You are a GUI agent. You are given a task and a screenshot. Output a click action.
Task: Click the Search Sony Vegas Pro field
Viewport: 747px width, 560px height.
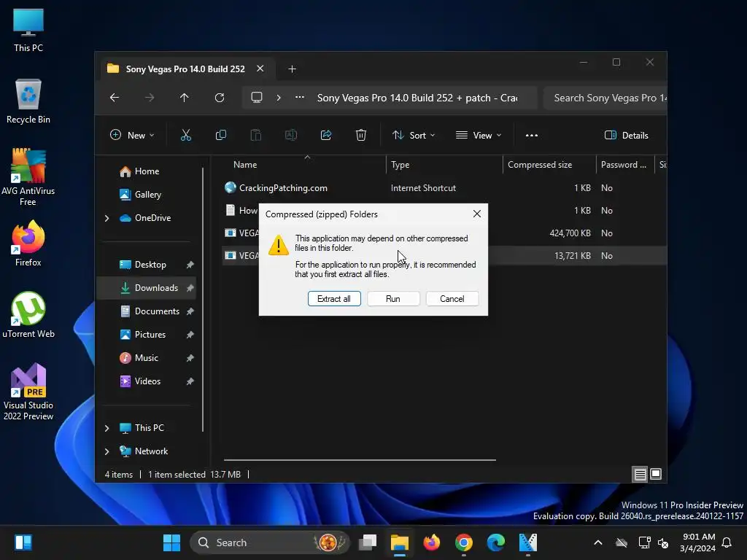(x=605, y=98)
